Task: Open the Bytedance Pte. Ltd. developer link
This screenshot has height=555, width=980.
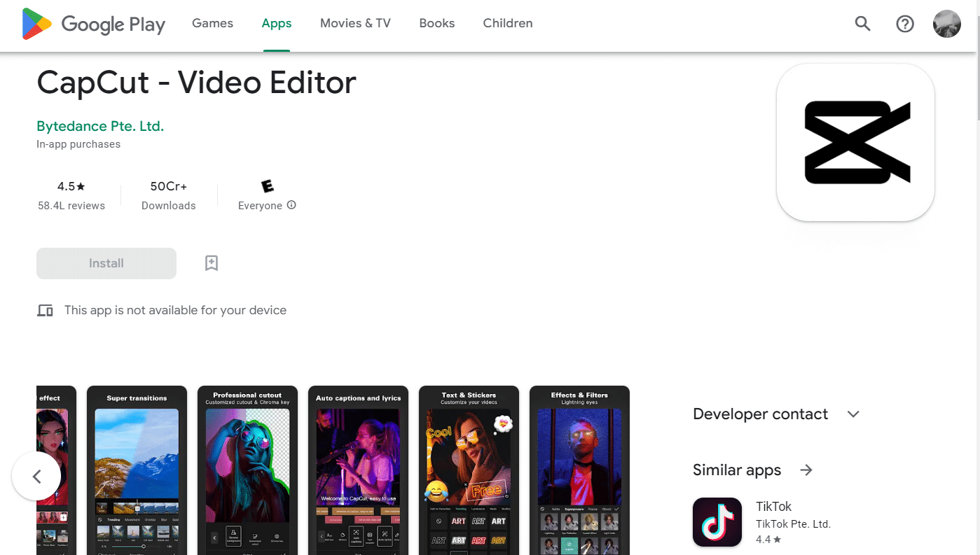Action: pyautogui.click(x=99, y=125)
